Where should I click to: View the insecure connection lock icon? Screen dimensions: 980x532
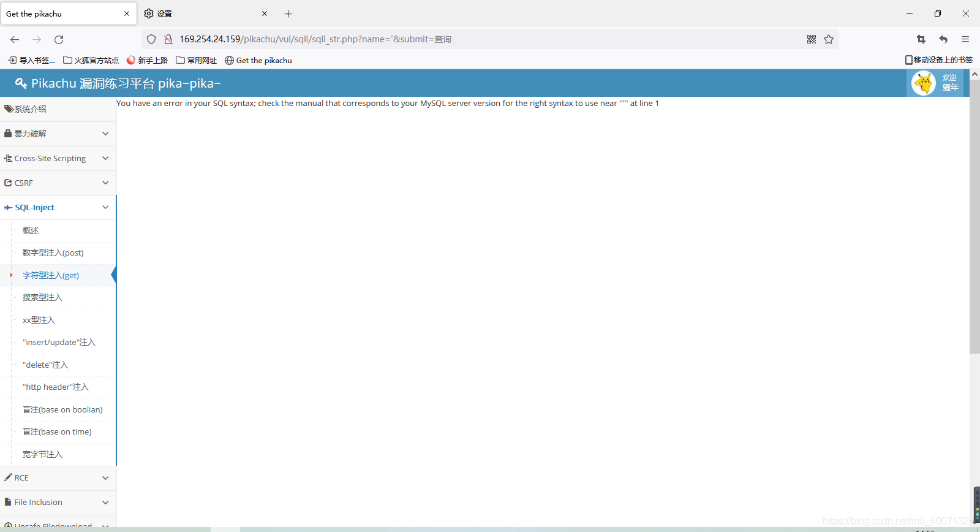point(168,39)
